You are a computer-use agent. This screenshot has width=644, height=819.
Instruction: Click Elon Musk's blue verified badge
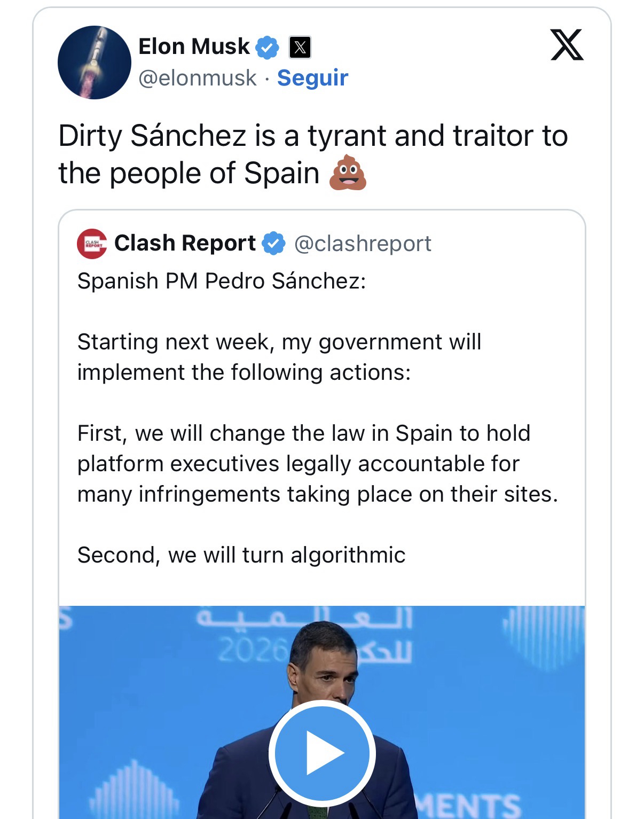tap(267, 48)
